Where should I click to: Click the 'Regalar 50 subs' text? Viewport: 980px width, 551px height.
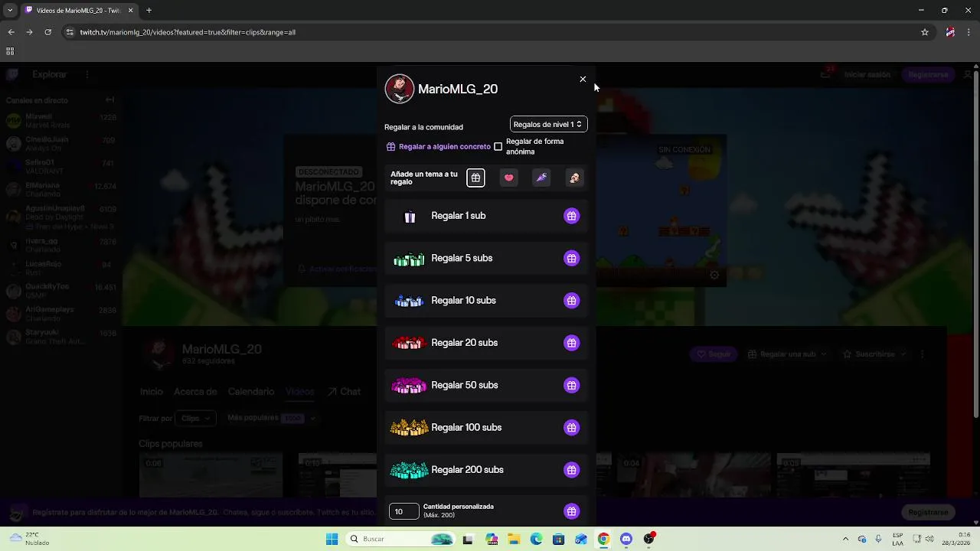point(465,385)
